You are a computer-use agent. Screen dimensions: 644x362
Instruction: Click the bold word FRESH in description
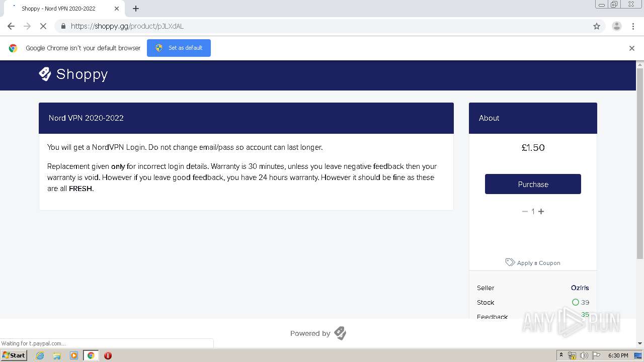coord(80,189)
